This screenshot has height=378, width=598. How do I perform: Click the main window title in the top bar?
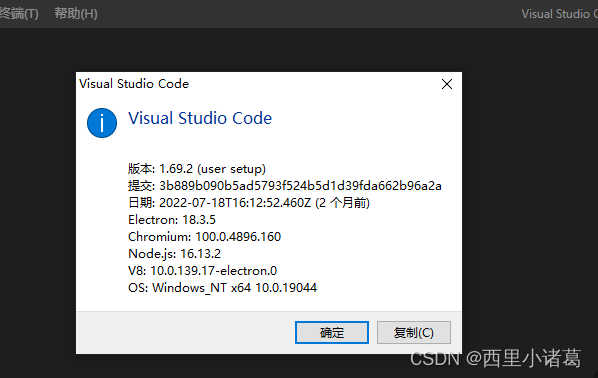(x=559, y=14)
